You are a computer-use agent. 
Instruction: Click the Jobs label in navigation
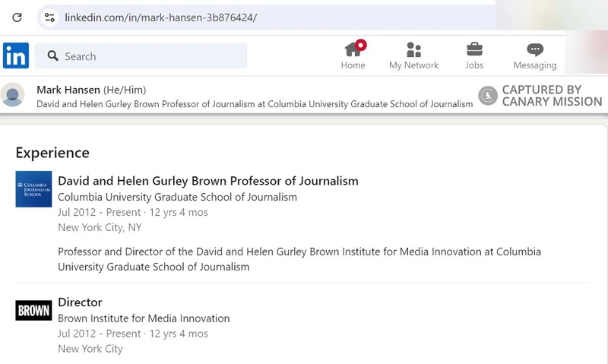[474, 65]
